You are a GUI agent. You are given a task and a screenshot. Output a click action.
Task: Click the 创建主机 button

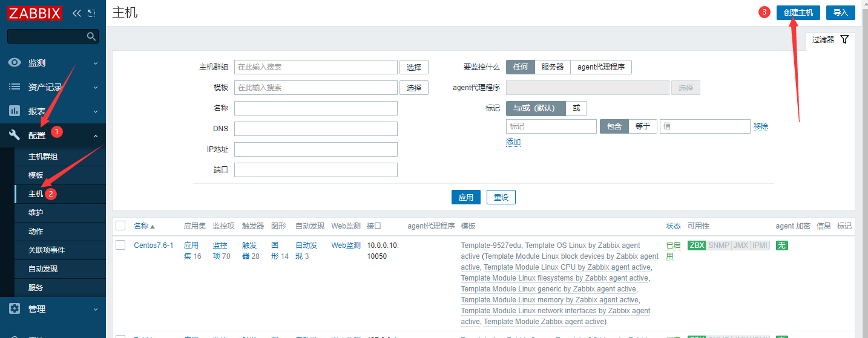coord(798,13)
